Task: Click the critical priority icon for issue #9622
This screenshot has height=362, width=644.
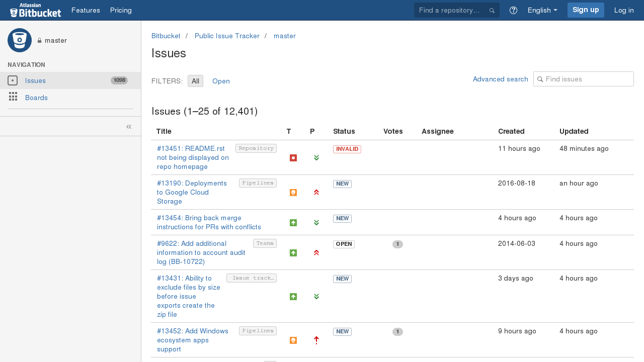Action: click(316, 253)
